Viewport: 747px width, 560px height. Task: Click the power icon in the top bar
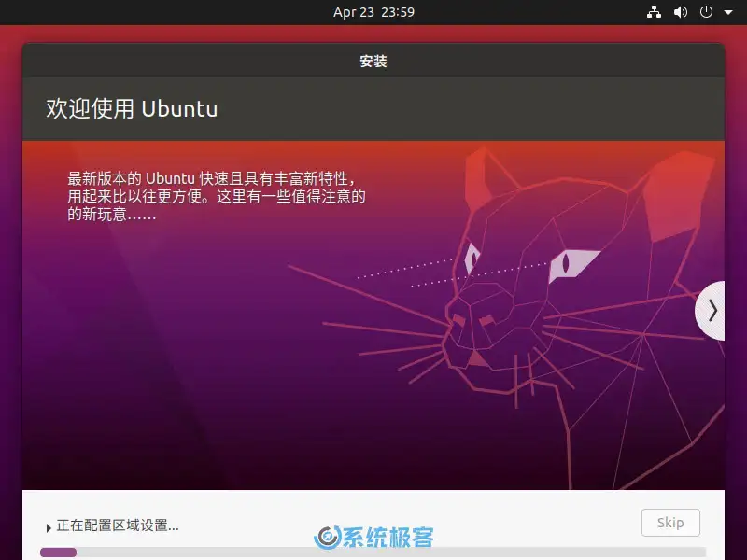click(706, 12)
